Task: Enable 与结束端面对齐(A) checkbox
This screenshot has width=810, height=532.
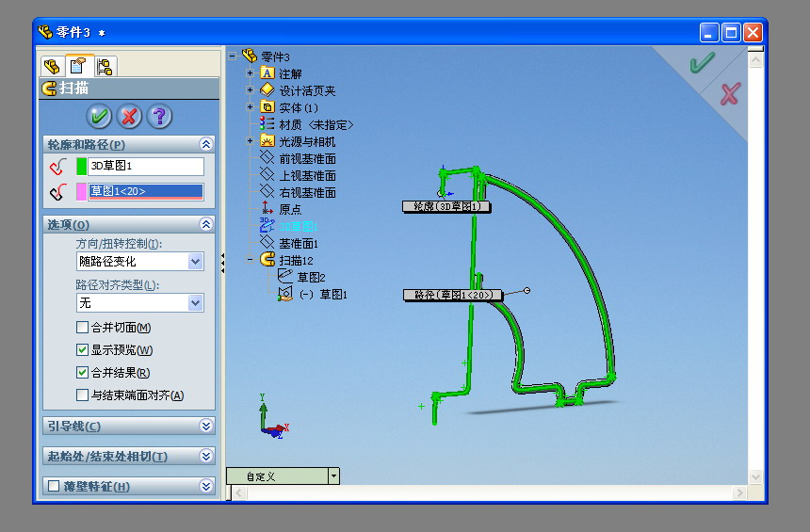Action: coord(82,395)
